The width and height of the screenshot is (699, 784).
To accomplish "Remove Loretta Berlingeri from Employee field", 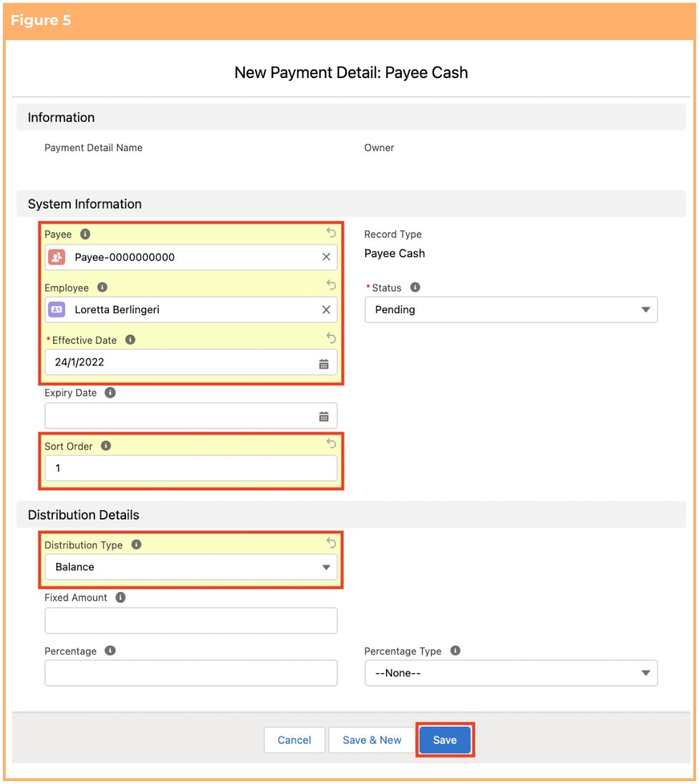I will tap(327, 310).
